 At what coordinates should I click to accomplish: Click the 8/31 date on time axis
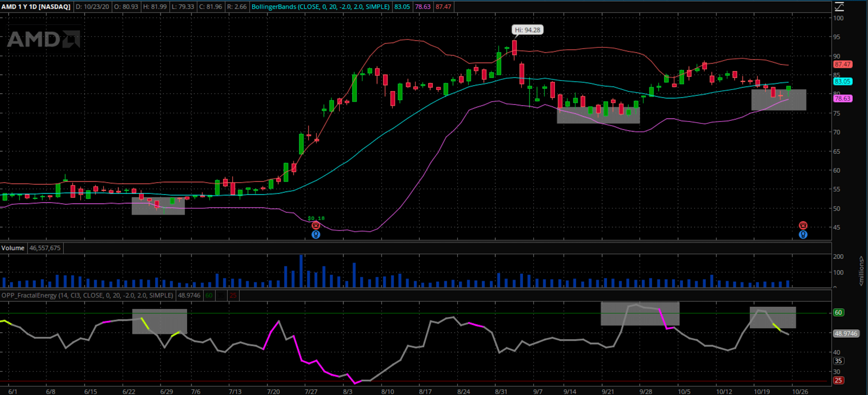pos(501,391)
